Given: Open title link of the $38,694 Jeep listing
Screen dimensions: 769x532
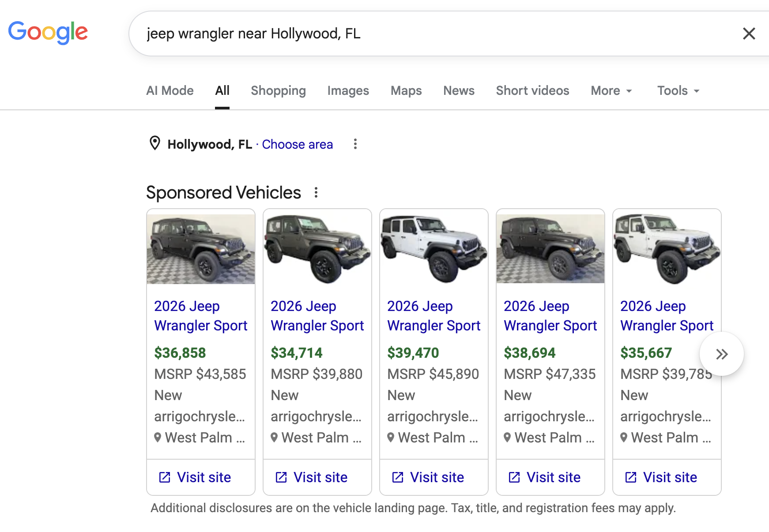Looking at the screenshot, I should (x=550, y=316).
